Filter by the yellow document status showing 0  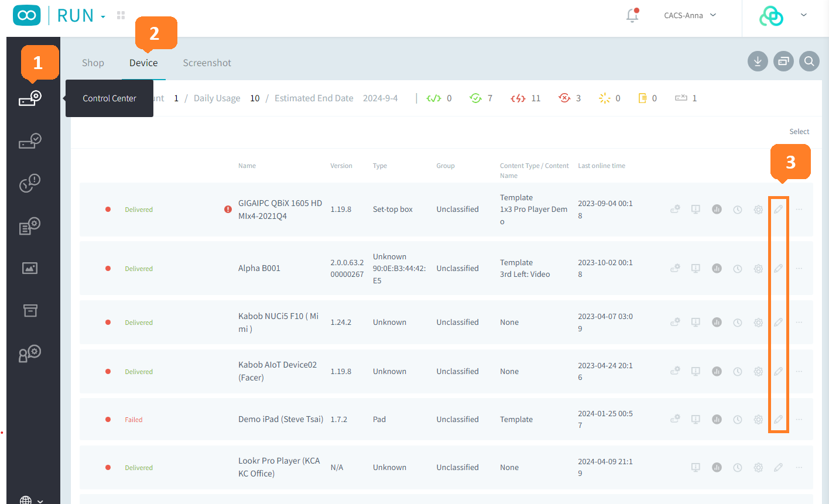point(648,98)
